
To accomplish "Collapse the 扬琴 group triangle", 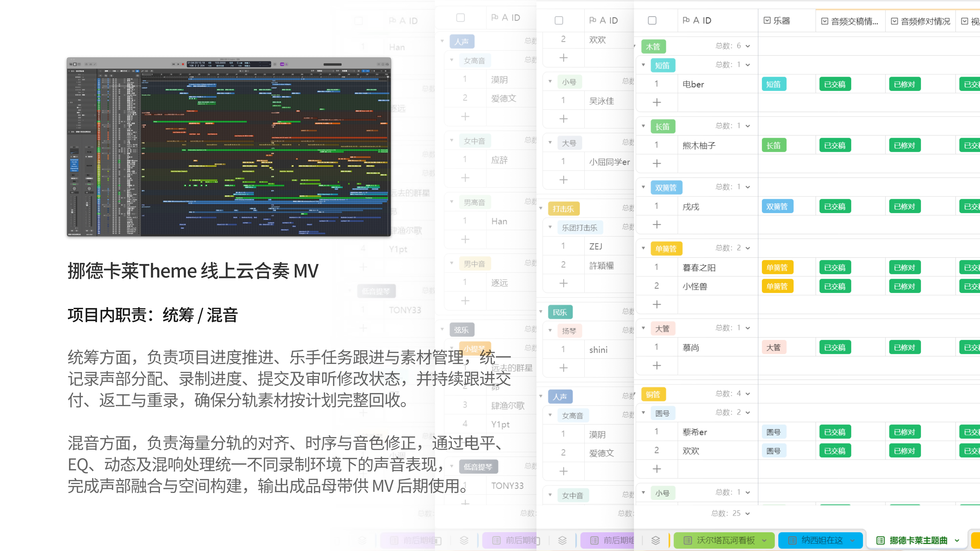I will pyautogui.click(x=550, y=330).
